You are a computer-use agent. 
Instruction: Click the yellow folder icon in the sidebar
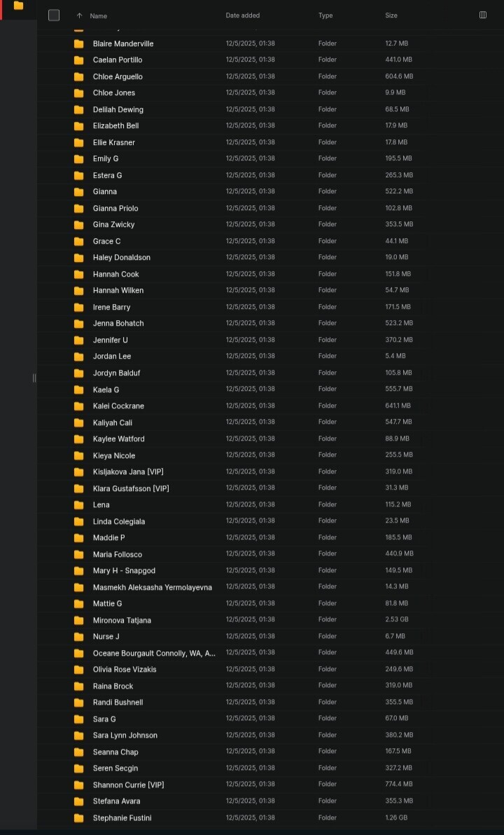(18, 6)
